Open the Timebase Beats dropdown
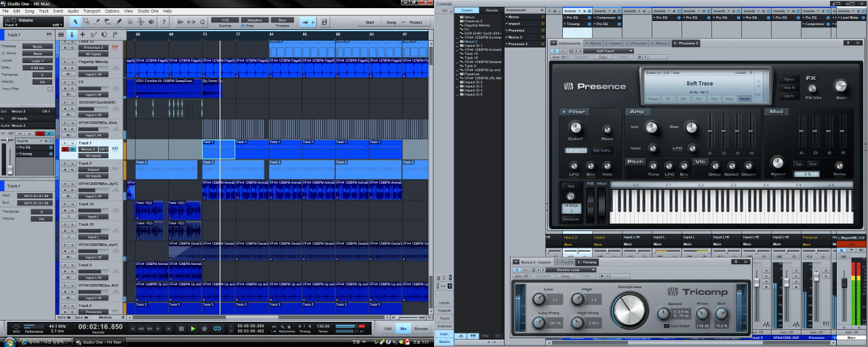Screen dimensions: 868x347 click(38, 46)
